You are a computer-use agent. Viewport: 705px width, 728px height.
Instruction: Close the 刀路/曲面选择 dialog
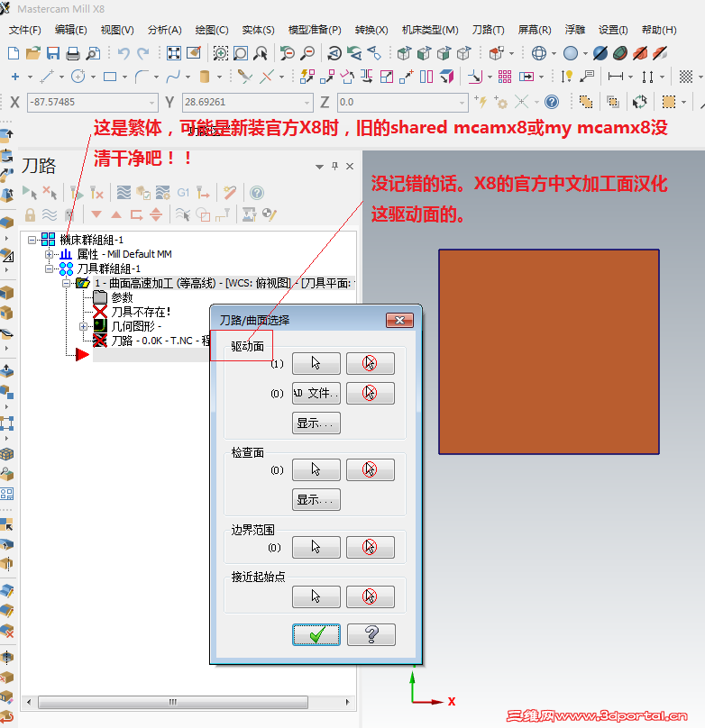(x=399, y=321)
